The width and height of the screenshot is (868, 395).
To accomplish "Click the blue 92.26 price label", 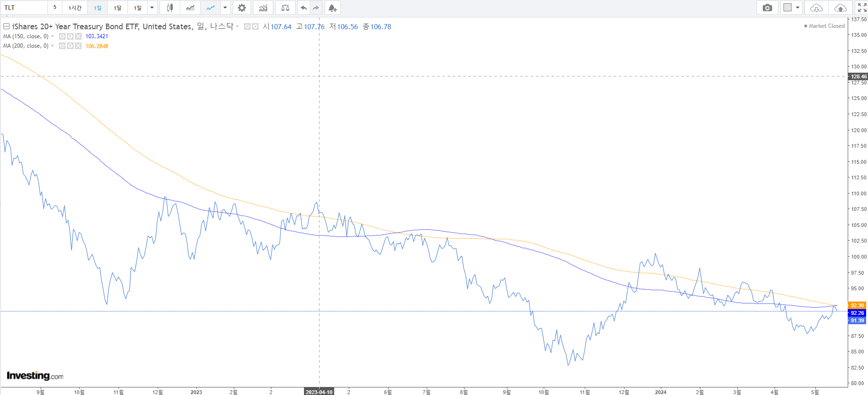I will point(857,313).
